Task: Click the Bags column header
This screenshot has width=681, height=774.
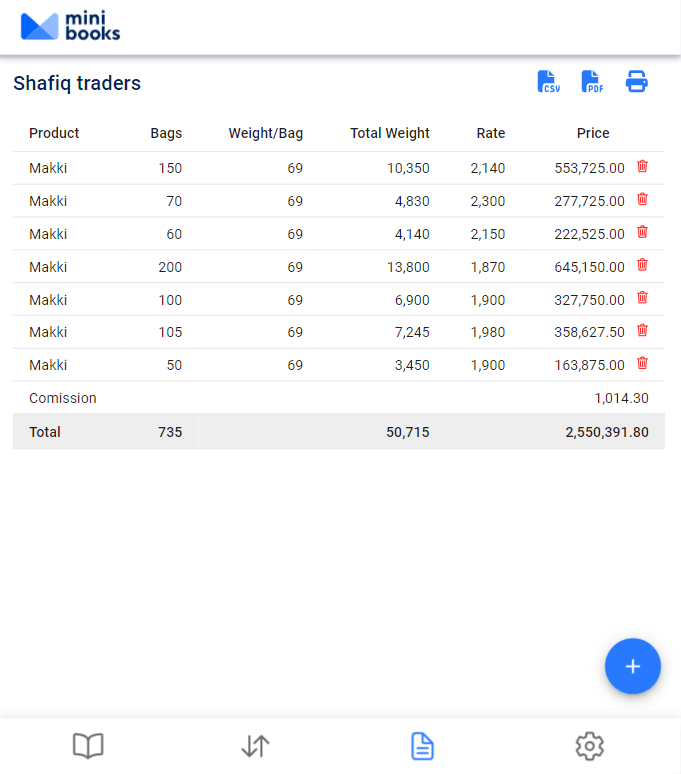Action: point(166,133)
